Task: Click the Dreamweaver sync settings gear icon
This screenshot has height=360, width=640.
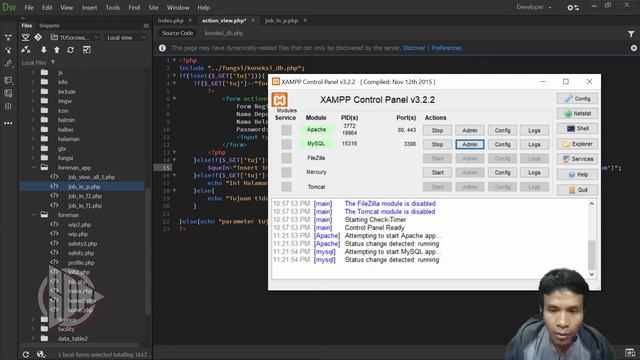Action: [x=573, y=7]
